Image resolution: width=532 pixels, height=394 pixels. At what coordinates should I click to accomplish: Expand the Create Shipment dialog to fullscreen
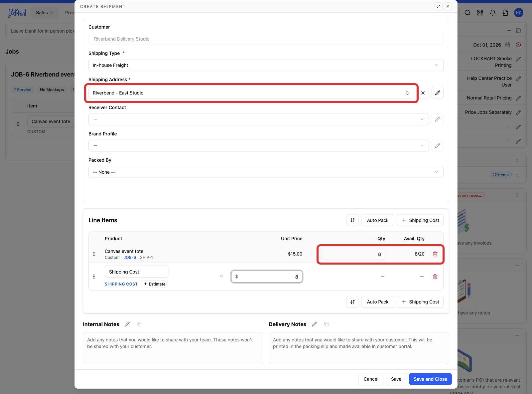pos(439,6)
